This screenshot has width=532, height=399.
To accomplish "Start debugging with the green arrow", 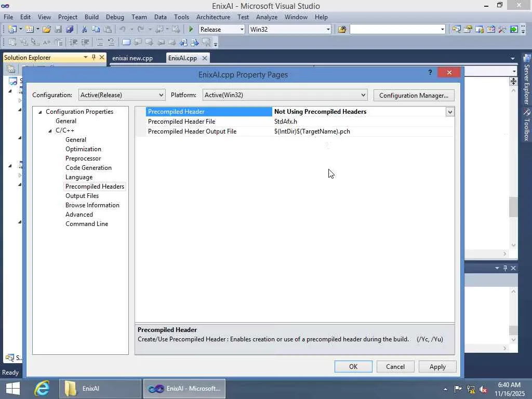I will (191, 30).
